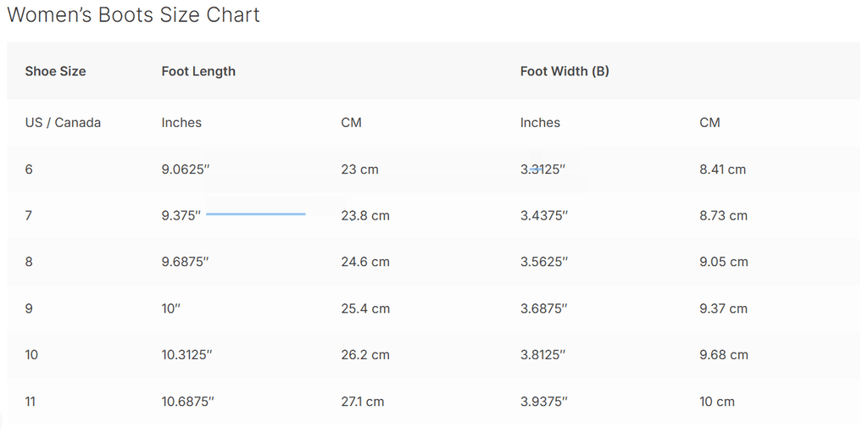Click the 24.6 cm length cell
This screenshot has height=433, width=868.
click(x=365, y=262)
